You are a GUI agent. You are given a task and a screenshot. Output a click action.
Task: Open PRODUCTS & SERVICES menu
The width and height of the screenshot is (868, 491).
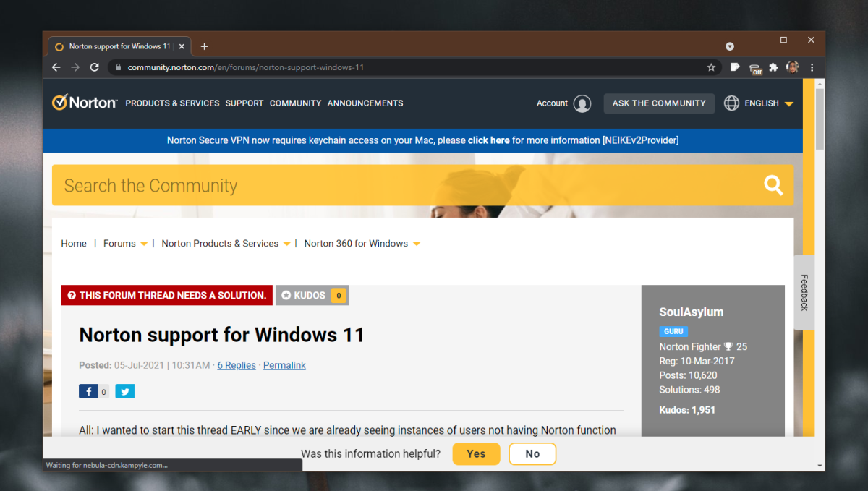172,103
